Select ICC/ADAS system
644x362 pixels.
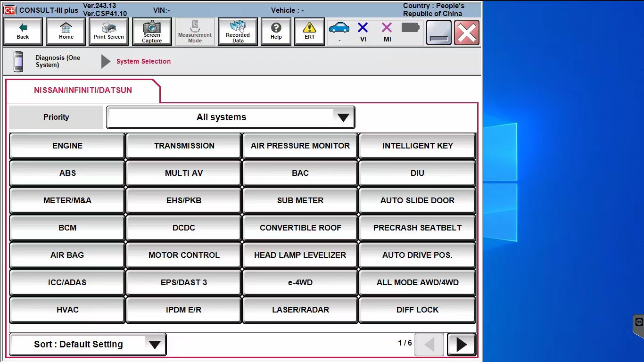67,282
